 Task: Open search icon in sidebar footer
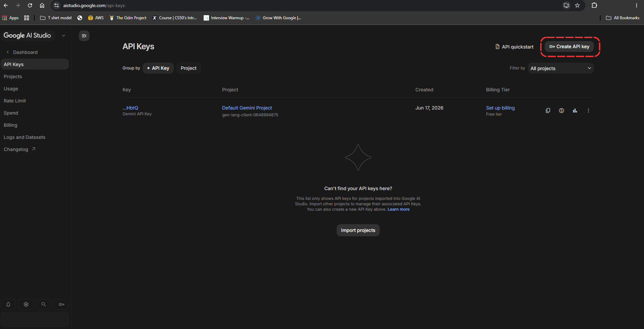click(44, 304)
